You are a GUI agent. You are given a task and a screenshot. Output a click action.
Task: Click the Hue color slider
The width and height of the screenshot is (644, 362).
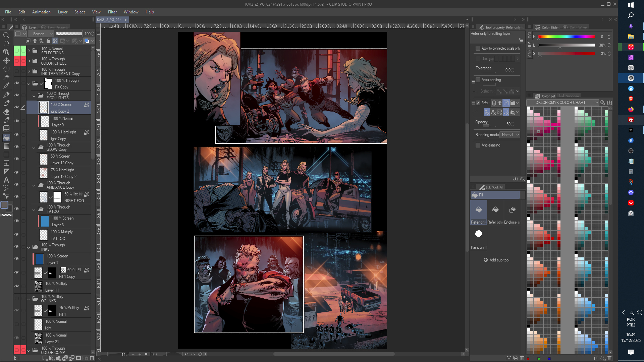(x=567, y=37)
